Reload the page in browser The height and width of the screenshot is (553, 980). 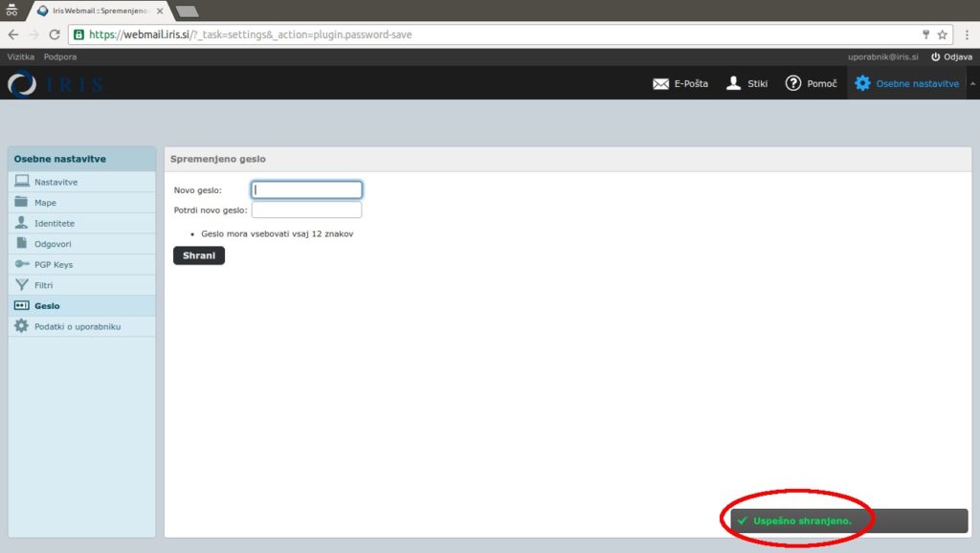click(55, 34)
